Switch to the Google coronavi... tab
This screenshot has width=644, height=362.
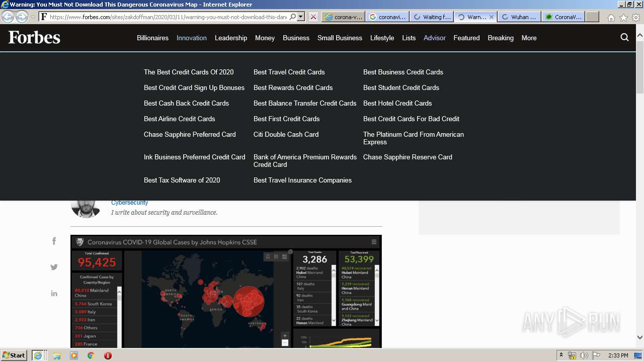[x=387, y=17]
